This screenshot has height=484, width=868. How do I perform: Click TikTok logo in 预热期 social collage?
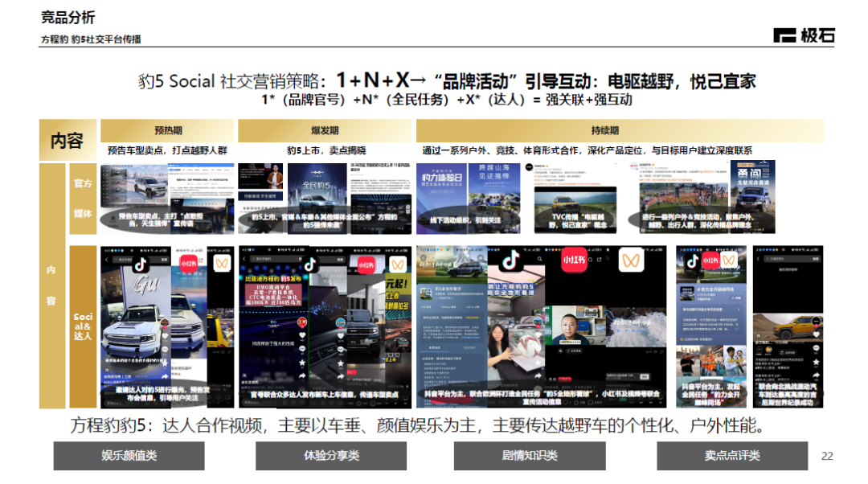140,265
